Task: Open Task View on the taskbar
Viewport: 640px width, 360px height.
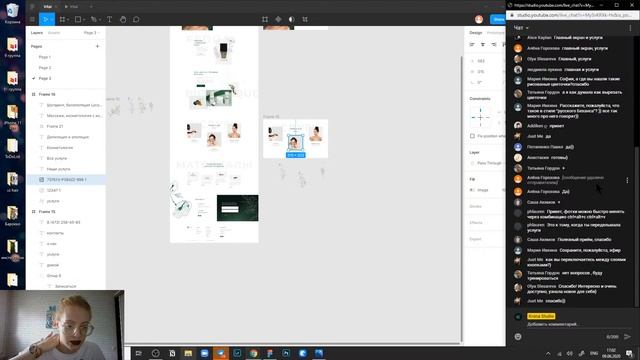Action: tap(138, 353)
